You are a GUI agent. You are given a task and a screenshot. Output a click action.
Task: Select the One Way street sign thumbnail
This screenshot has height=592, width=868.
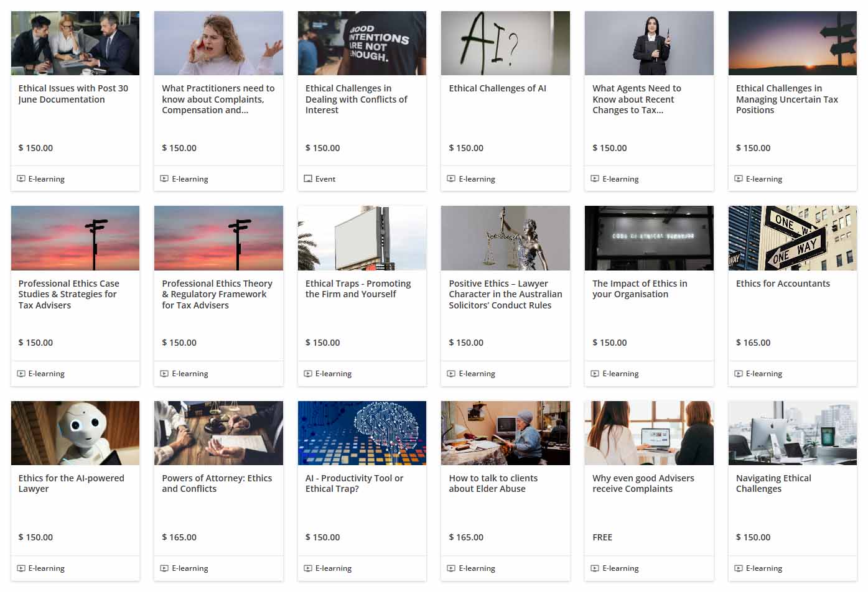[x=792, y=238]
